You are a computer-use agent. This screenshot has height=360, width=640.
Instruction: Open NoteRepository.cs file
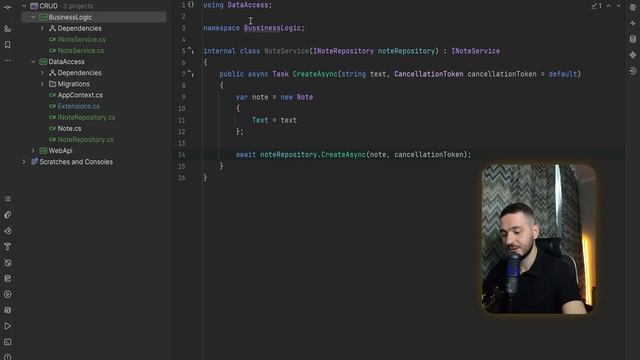click(85, 140)
